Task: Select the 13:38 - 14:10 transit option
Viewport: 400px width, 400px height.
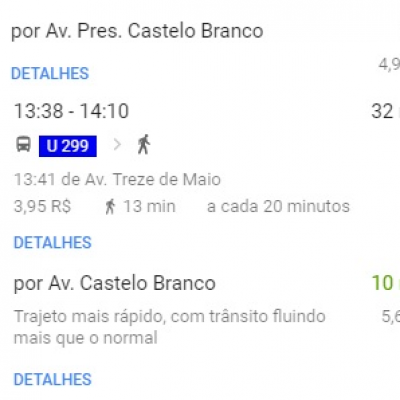Action: coord(71,111)
